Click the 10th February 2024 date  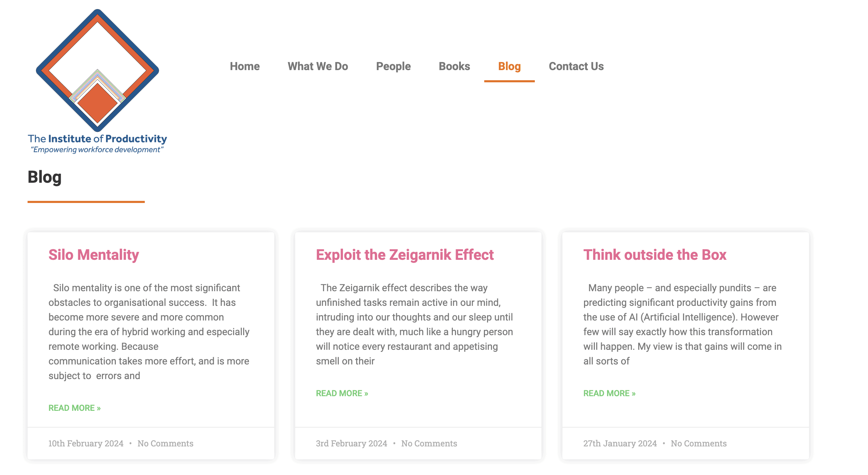tap(86, 444)
